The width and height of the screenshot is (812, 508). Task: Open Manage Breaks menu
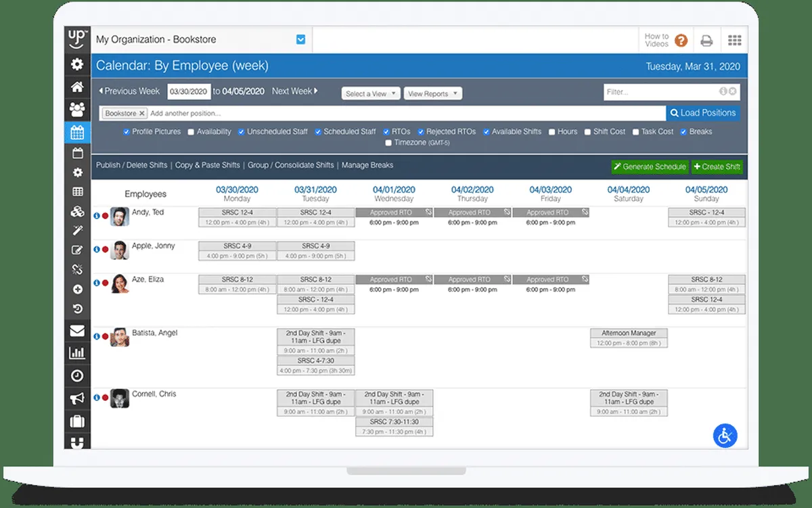pyautogui.click(x=367, y=165)
